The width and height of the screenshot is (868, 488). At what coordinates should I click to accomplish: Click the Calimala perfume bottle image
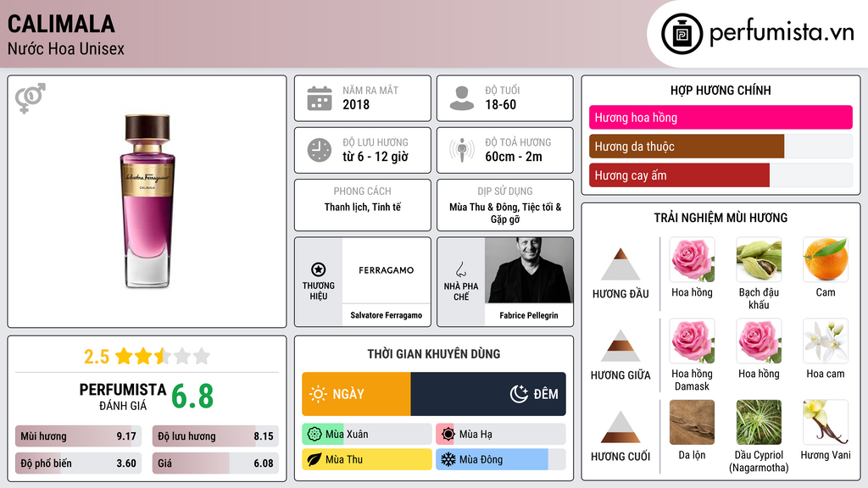coord(147,202)
